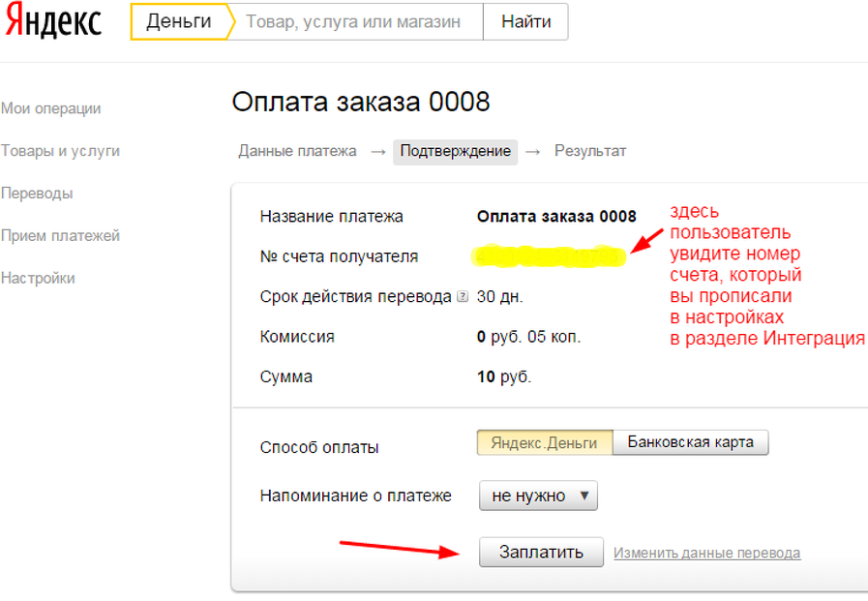This screenshot has height=601, width=868.
Task: Click the 10 руб. sum value
Action: click(504, 377)
